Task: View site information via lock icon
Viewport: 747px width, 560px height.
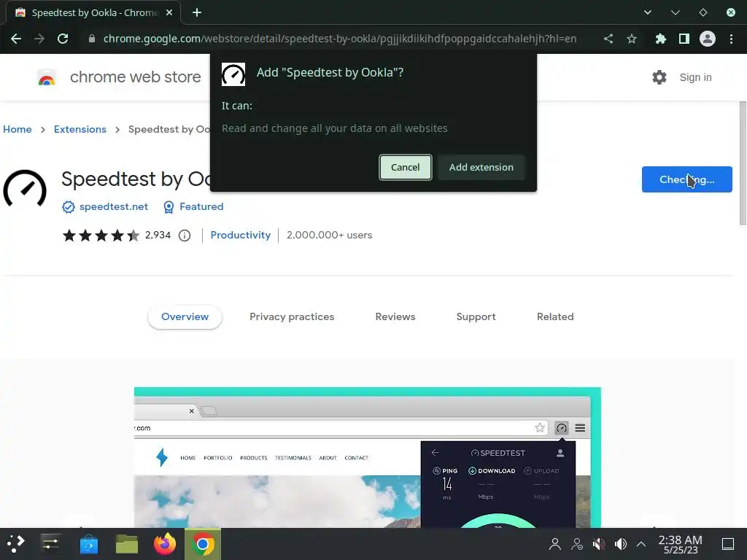Action: [x=92, y=39]
